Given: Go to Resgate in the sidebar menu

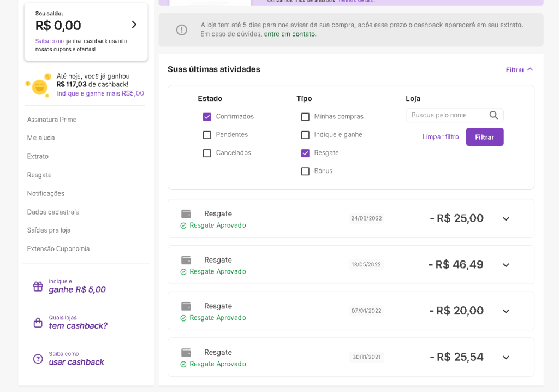Looking at the screenshot, I should tap(39, 175).
